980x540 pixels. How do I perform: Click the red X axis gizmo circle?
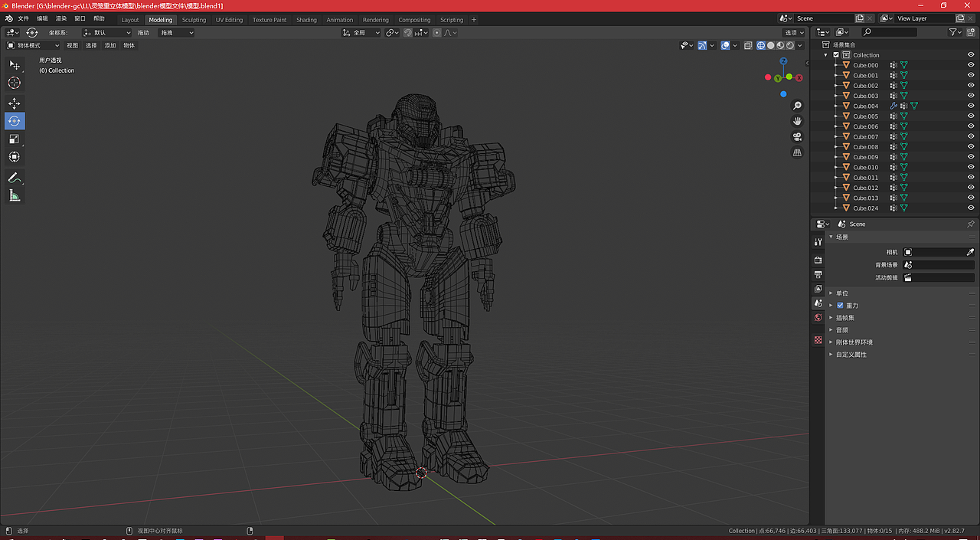click(799, 77)
